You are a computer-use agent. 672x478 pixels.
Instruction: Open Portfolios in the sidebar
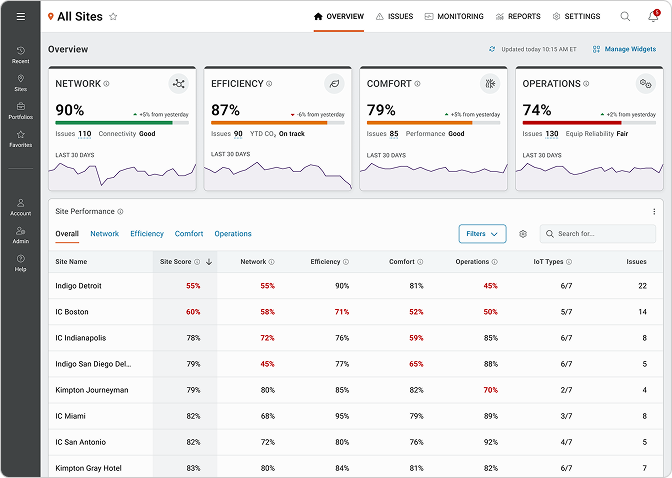point(20,110)
